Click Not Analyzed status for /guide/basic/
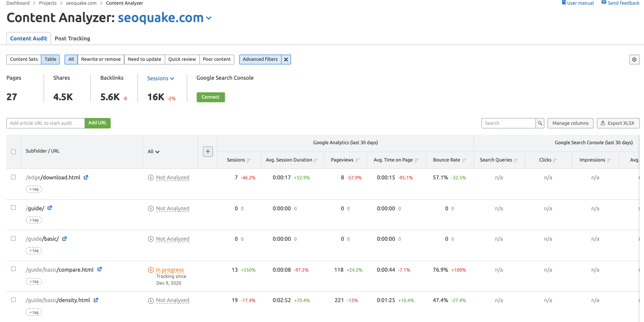Image resolution: width=644 pixels, height=322 pixels. [172, 239]
